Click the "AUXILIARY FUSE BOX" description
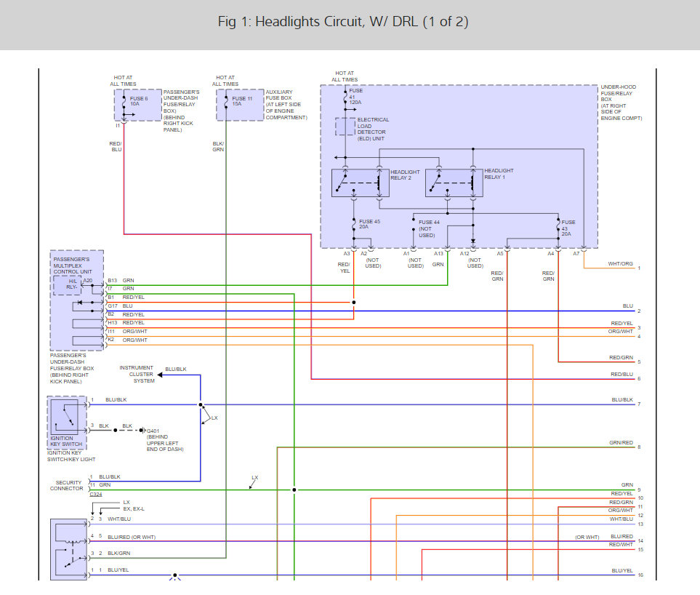 (x=286, y=105)
